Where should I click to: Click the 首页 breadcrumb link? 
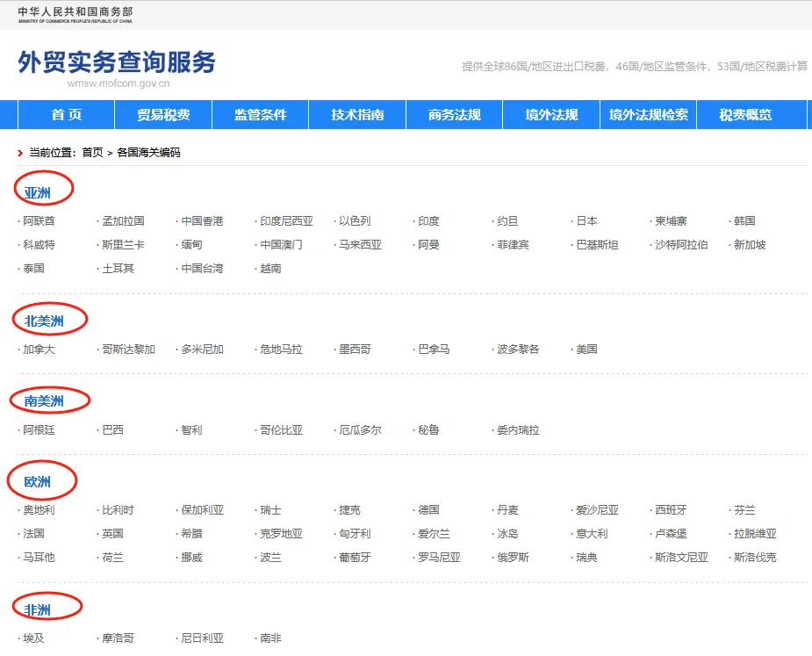click(92, 152)
